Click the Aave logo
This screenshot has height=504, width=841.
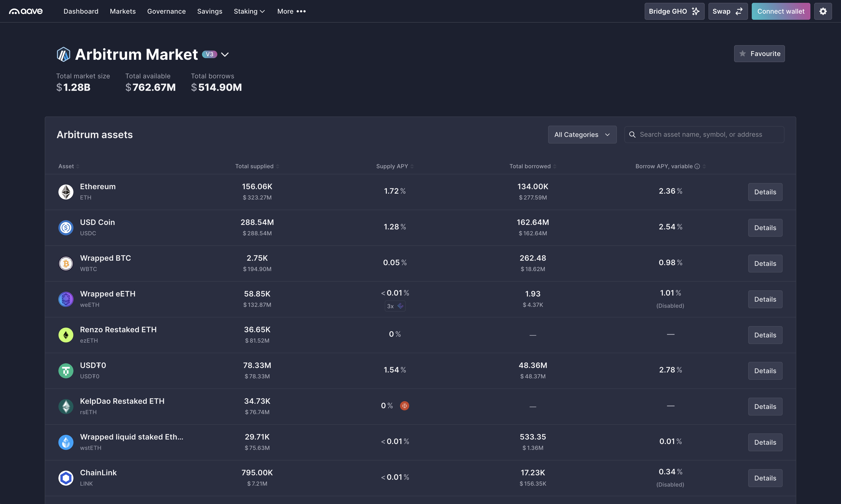[25, 11]
